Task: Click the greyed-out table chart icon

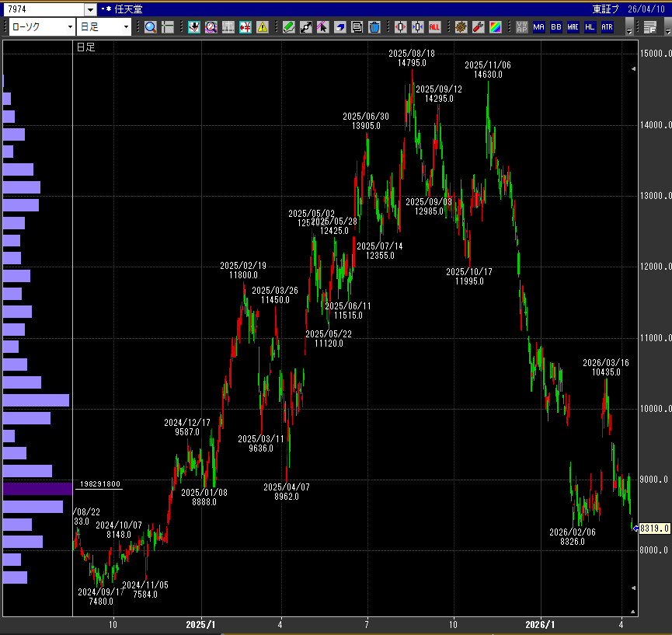Action: point(228,27)
